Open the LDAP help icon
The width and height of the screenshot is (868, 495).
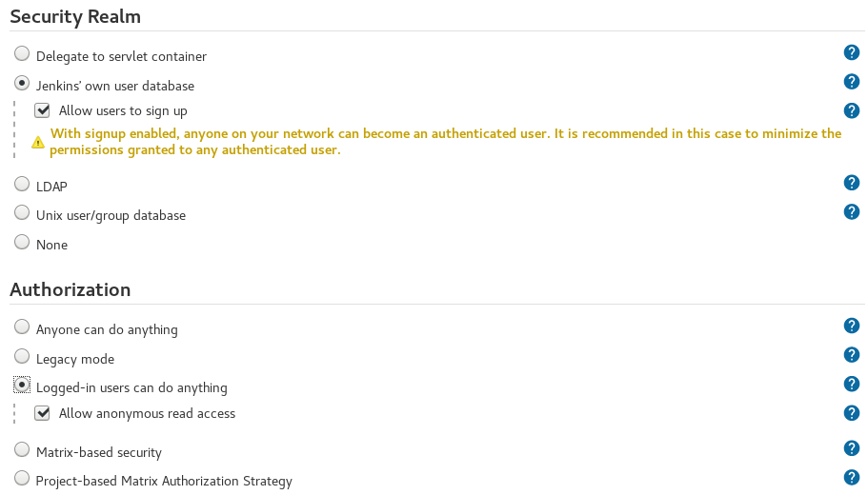pyautogui.click(x=852, y=183)
